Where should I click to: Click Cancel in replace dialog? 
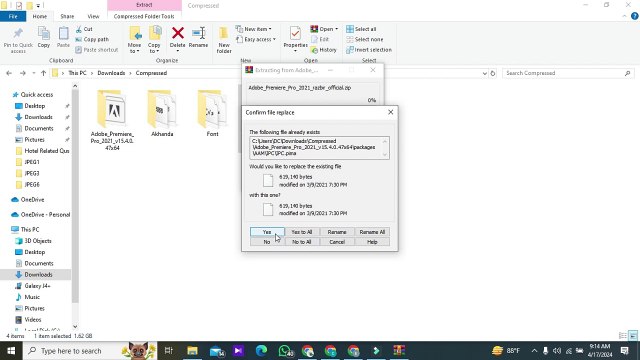337,242
